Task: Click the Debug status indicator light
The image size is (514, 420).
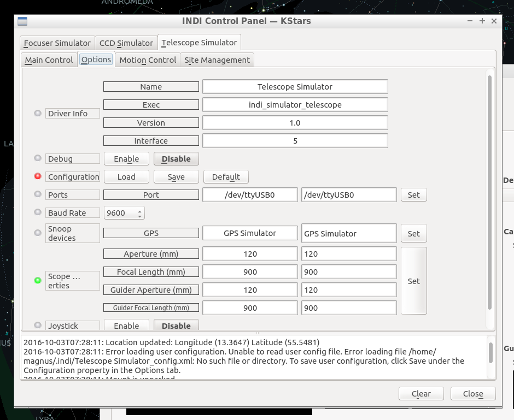Action: pos(38,158)
